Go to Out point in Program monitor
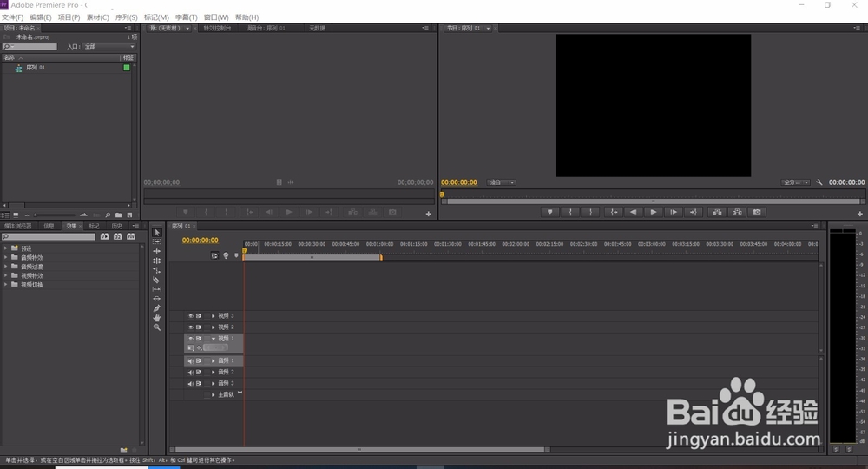The height and width of the screenshot is (469, 868). coord(694,212)
